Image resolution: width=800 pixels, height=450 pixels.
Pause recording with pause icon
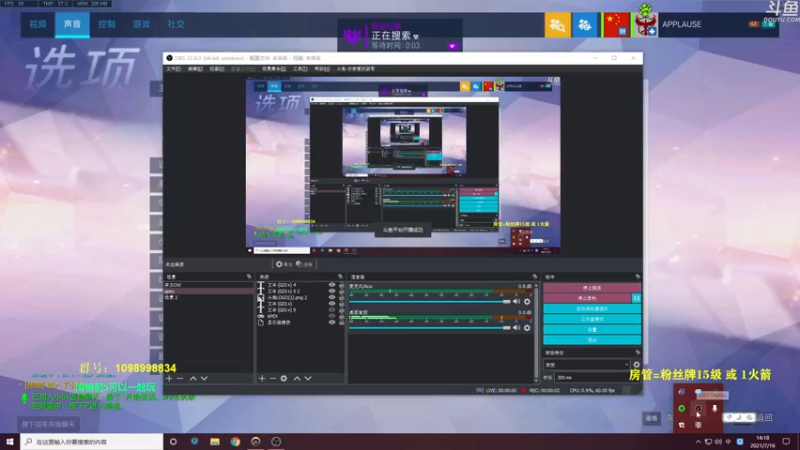(x=636, y=298)
